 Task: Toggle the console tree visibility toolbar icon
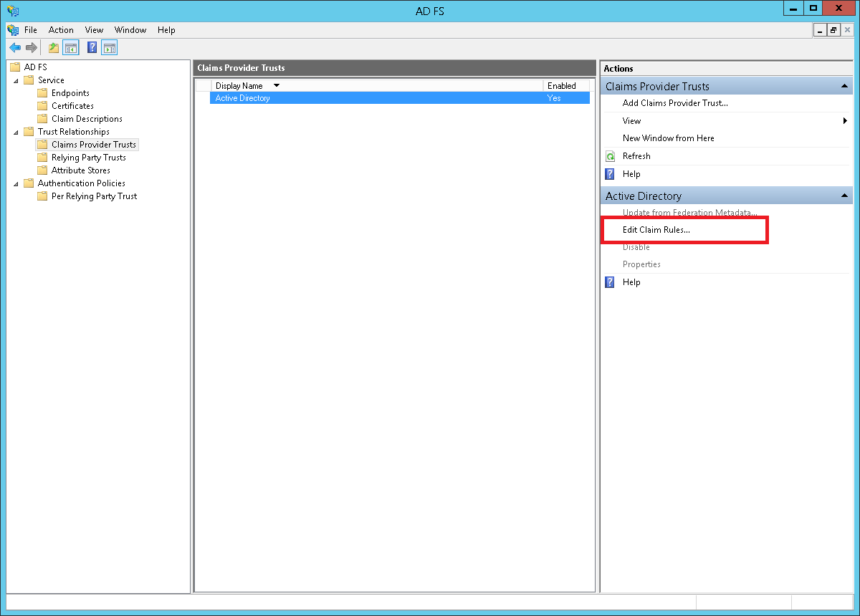click(x=71, y=47)
